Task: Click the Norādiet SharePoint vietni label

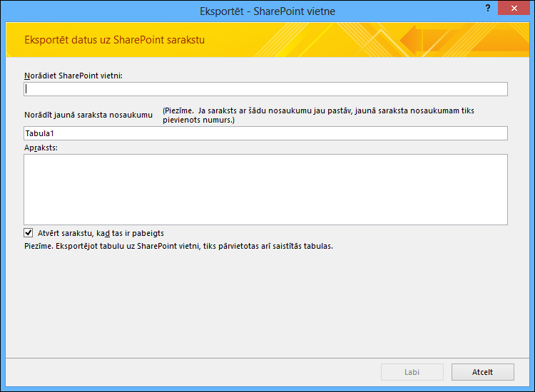Action: tap(73, 76)
